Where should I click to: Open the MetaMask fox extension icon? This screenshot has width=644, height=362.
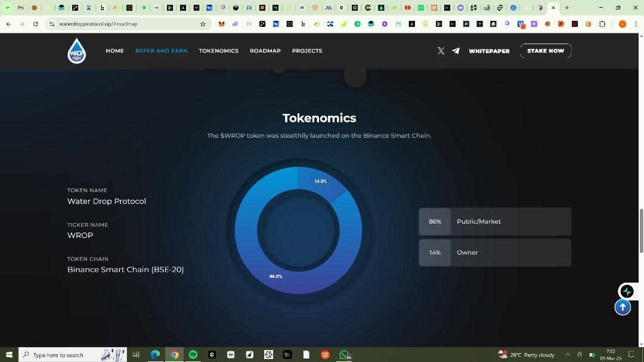tap(222, 24)
